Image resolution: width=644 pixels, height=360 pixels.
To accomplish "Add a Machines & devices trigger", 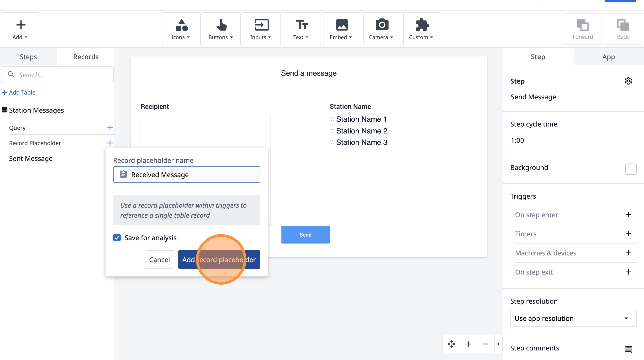I will pyautogui.click(x=628, y=253).
